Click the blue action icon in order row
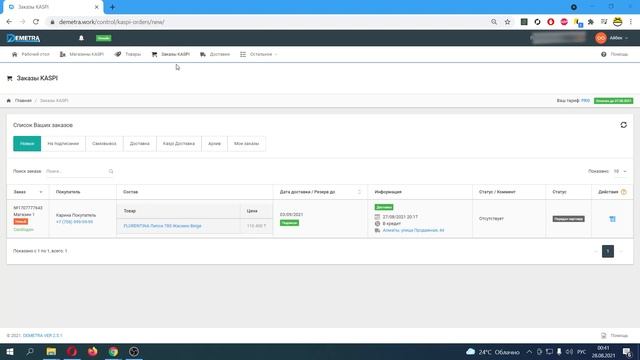 tap(612, 219)
